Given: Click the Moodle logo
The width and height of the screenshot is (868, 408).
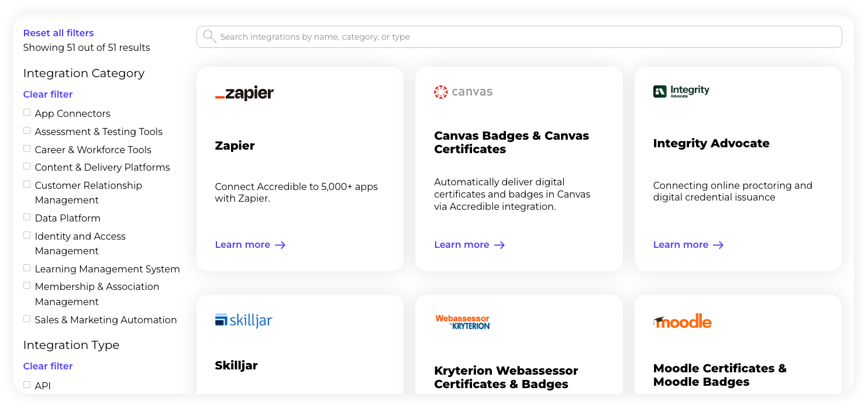Looking at the screenshot, I should click(683, 321).
